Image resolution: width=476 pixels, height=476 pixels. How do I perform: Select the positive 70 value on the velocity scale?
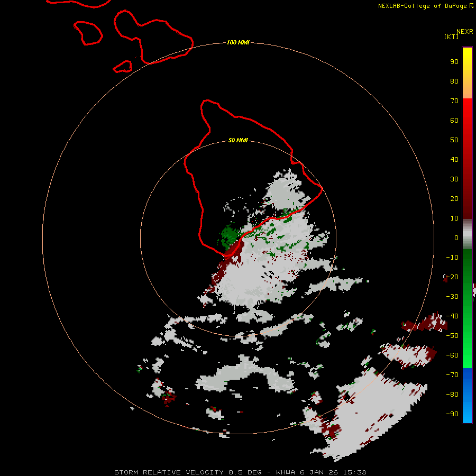coord(454,101)
